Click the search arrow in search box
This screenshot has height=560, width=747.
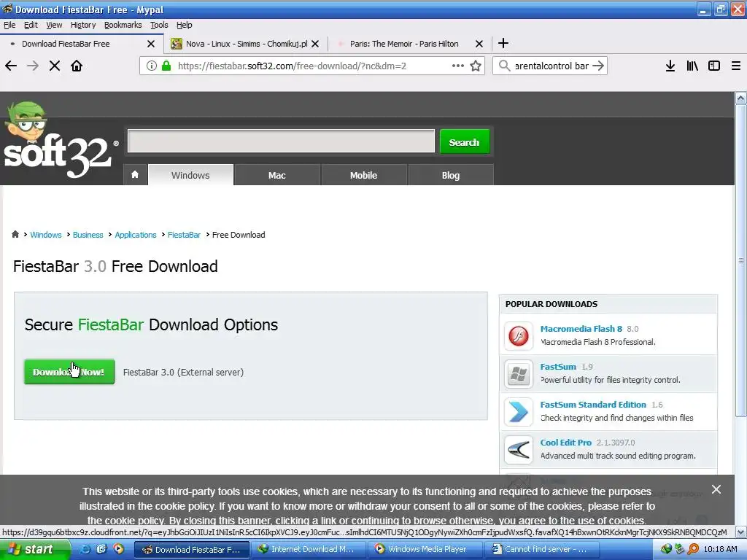click(x=598, y=66)
